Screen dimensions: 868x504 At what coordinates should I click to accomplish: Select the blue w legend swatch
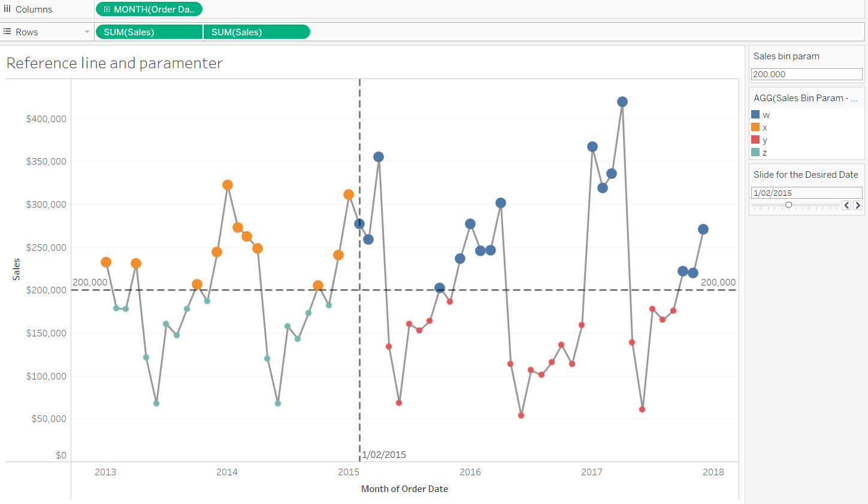tap(755, 114)
